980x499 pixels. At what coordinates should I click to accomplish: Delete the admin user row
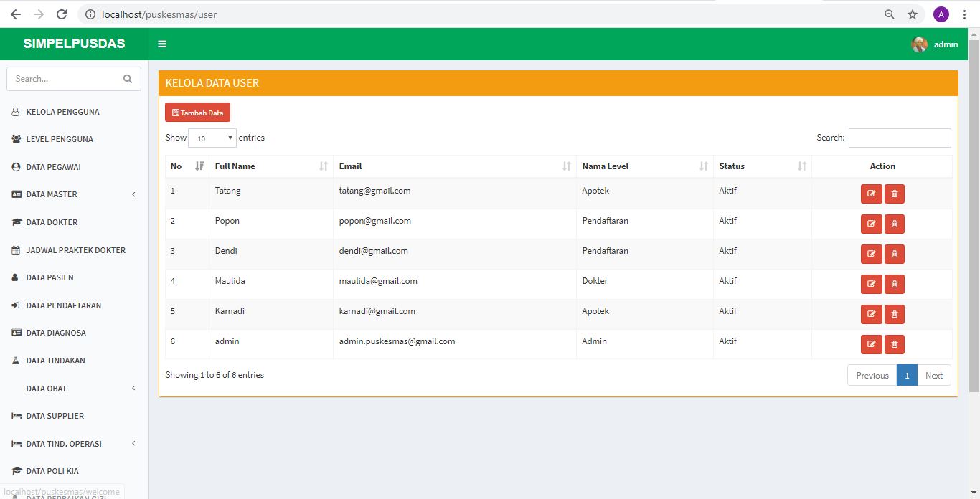(x=894, y=344)
